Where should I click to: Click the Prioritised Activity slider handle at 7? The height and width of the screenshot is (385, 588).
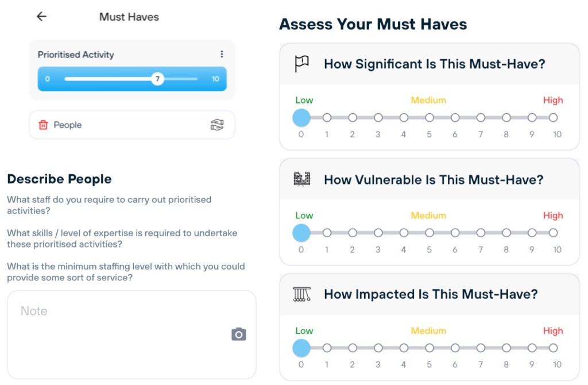[x=157, y=79]
